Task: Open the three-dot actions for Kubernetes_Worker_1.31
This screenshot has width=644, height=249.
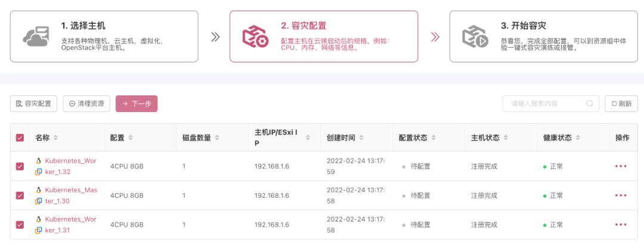Action: click(621, 225)
